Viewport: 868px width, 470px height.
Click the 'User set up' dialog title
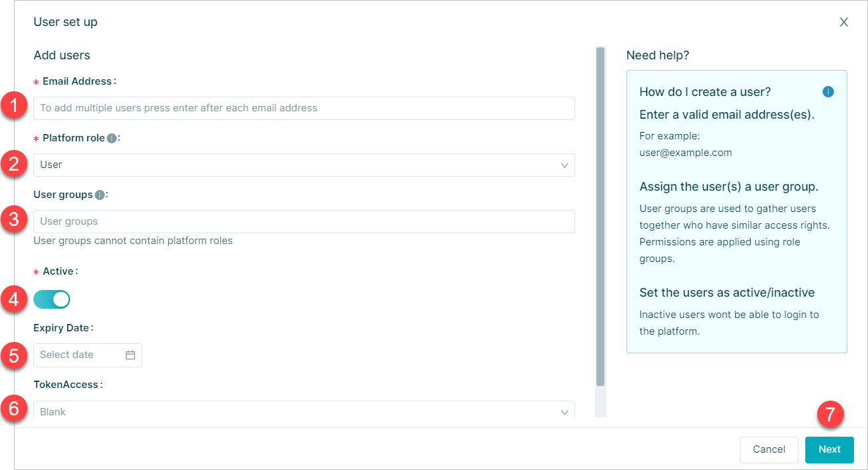pyautogui.click(x=65, y=22)
